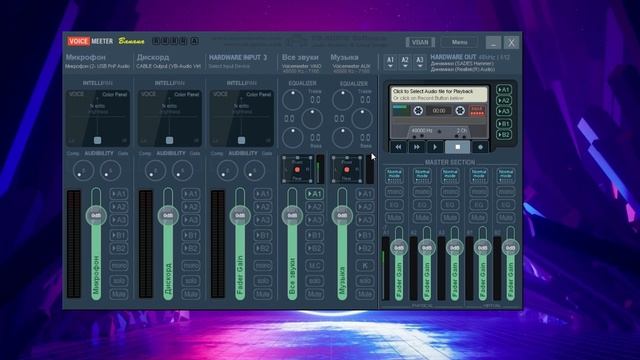
Task: Toggle A1 output on Микрофон strip
Action: pyautogui.click(x=119, y=194)
